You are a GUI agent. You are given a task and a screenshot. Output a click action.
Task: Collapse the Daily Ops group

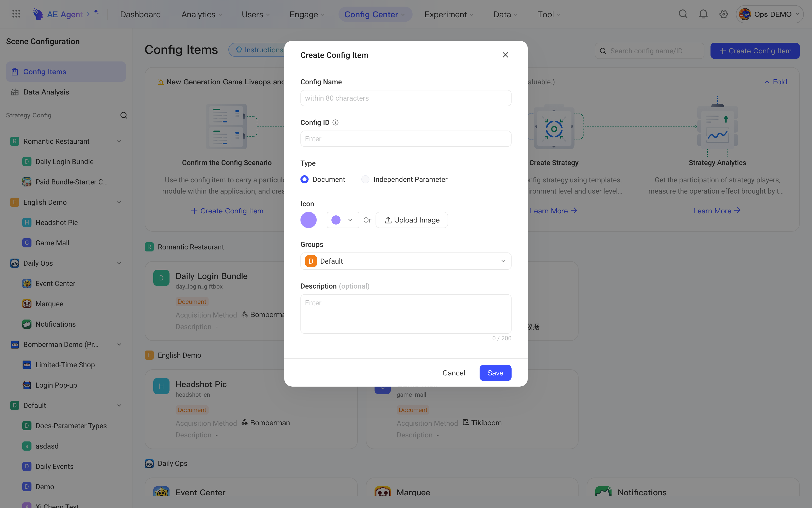pos(119,263)
